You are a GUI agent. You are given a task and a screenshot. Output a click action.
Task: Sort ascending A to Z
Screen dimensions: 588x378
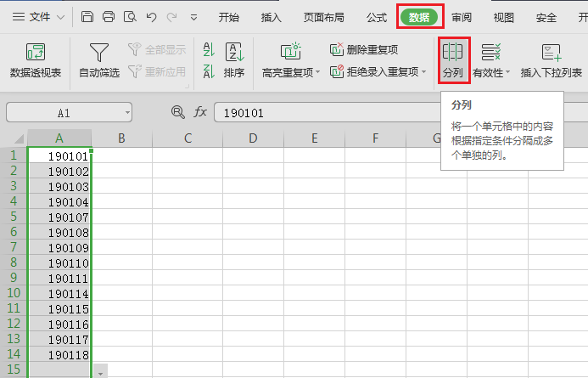pyautogui.click(x=209, y=49)
